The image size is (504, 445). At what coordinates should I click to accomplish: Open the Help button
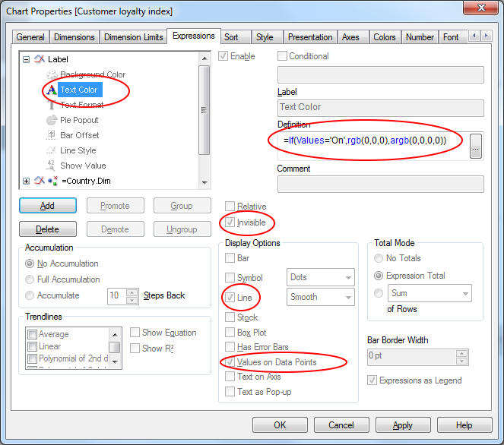coord(464,424)
